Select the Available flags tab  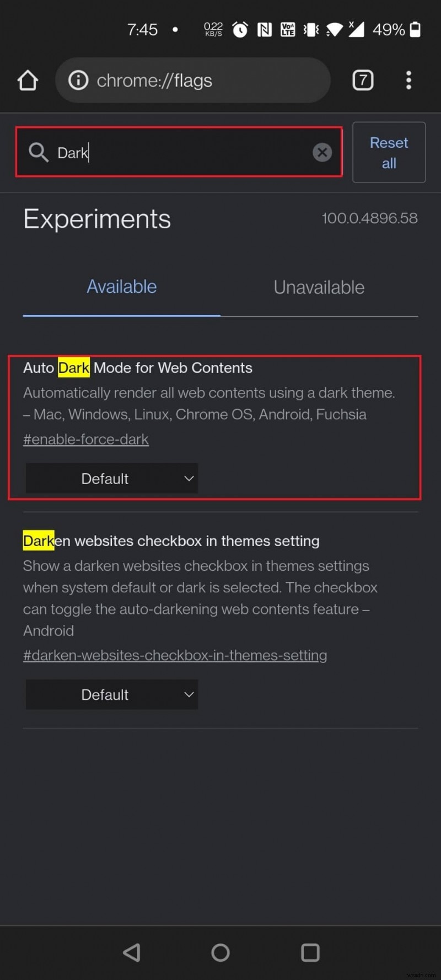tap(121, 286)
